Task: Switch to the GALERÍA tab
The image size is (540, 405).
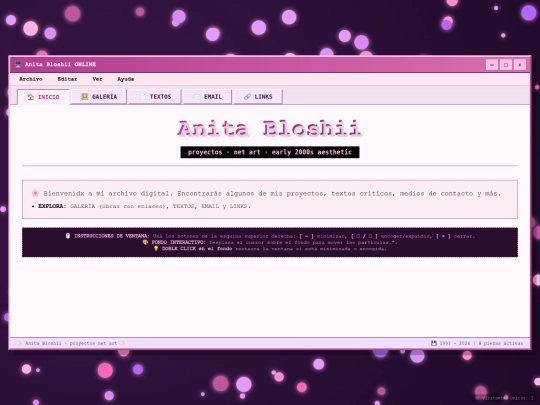Action: pyautogui.click(x=99, y=96)
